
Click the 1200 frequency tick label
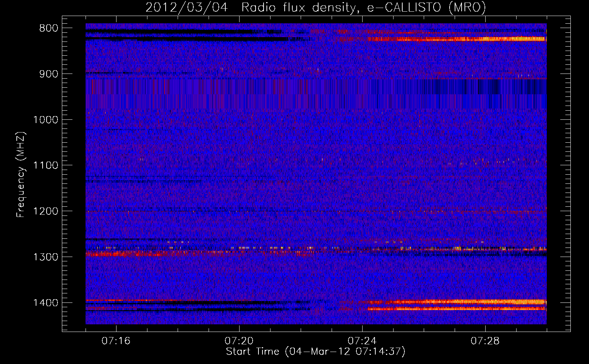coord(46,211)
